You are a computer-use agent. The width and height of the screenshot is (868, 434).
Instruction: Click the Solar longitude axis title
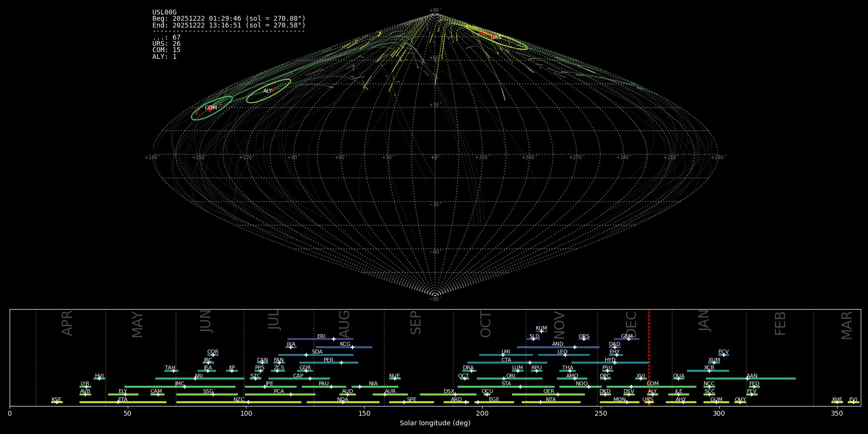point(435,423)
